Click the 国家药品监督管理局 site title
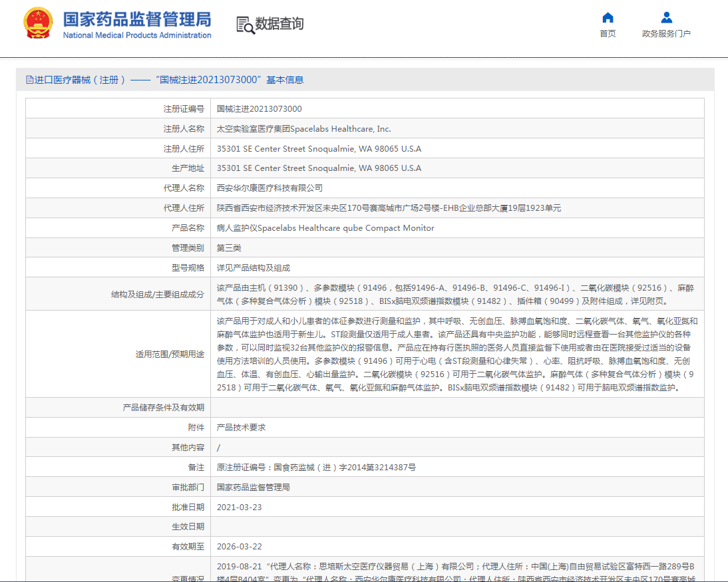 [x=137, y=19]
